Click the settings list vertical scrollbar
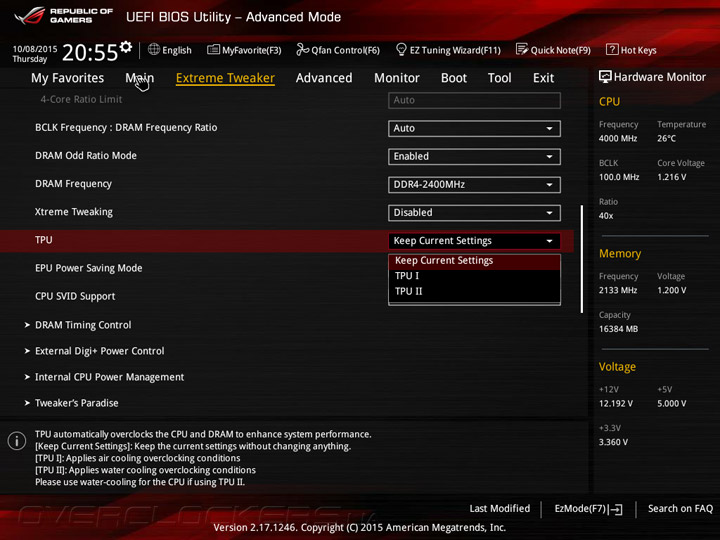Screen dimensions: 720x540 (582, 259)
